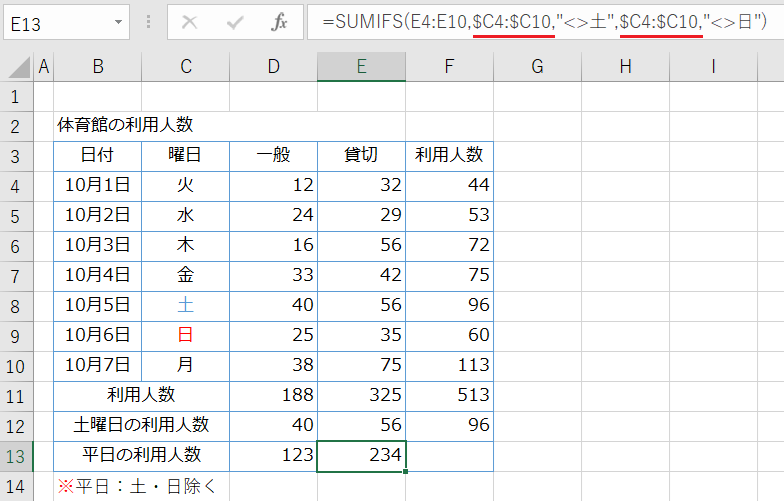Click the red weekday cell 日
Screen dimensions: 784x501
coord(186,336)
